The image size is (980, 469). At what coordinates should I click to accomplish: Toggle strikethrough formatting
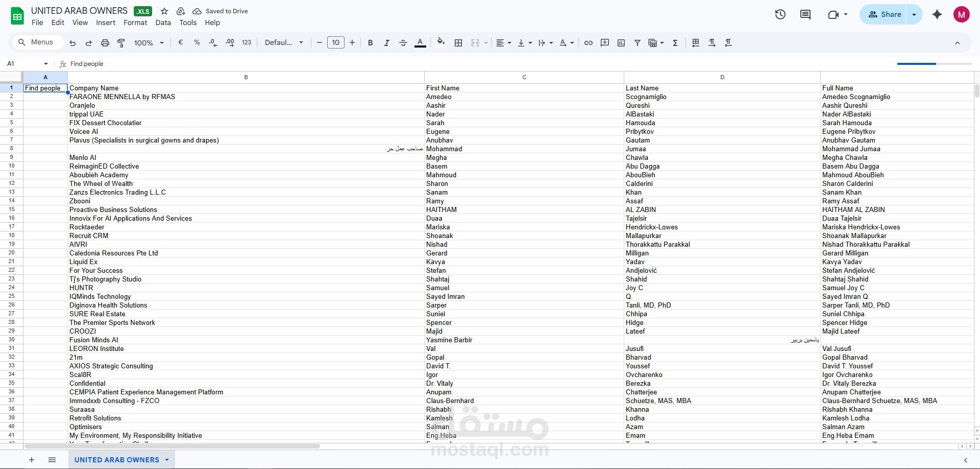[403, 43]
